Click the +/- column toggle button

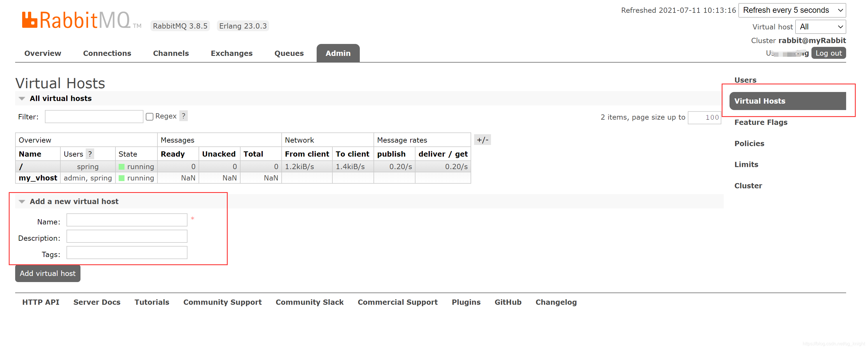[482, 140]
